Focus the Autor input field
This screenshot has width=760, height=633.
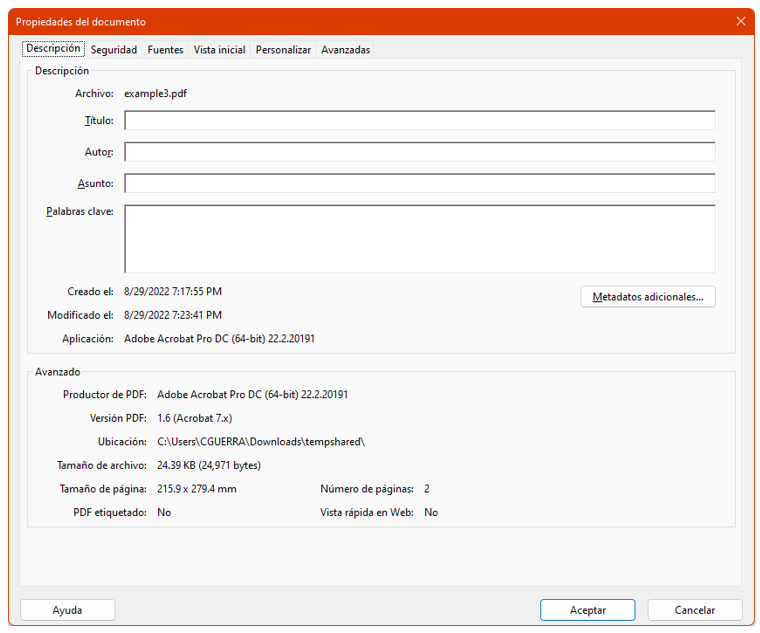click(x=419, y=152)
